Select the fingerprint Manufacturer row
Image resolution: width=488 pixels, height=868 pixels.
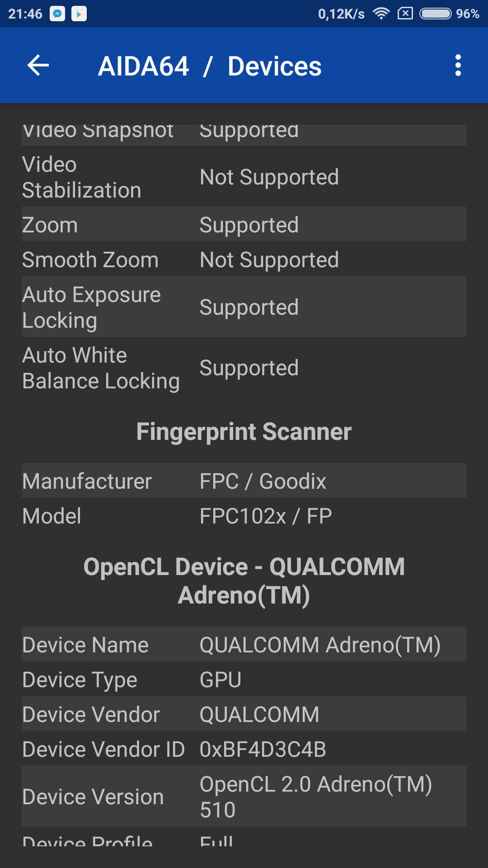[244, 481]
